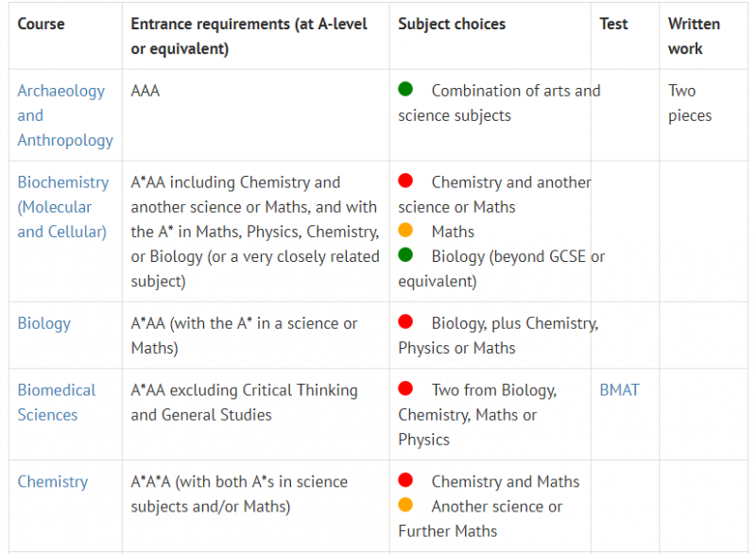
Task: Click the BMAT test link
Action: coord(619,390)
